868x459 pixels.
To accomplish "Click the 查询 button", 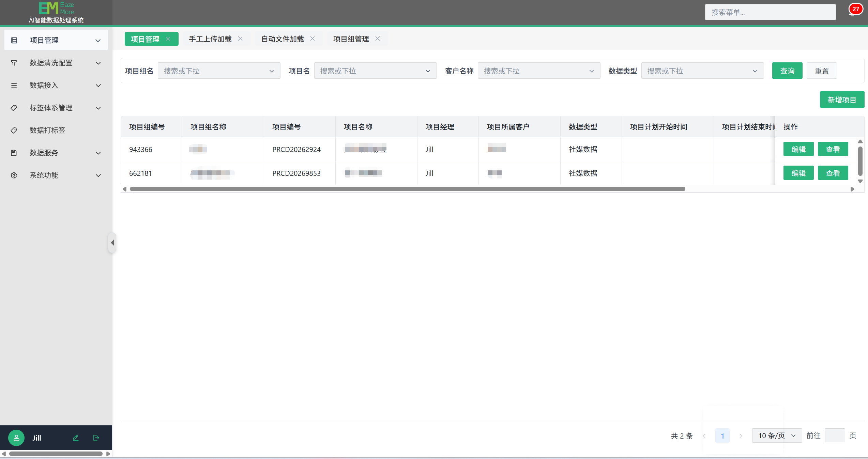I will click(x=787, y=71).
